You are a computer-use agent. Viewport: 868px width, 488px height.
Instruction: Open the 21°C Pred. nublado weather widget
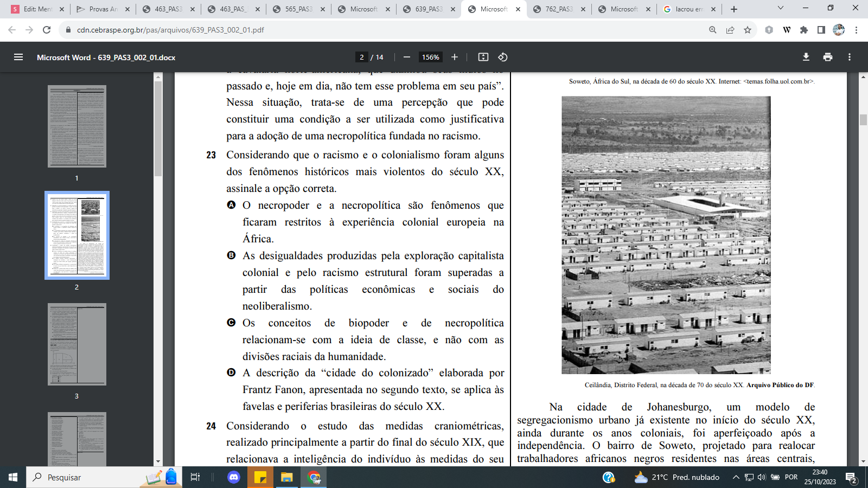tap(677, 477)
